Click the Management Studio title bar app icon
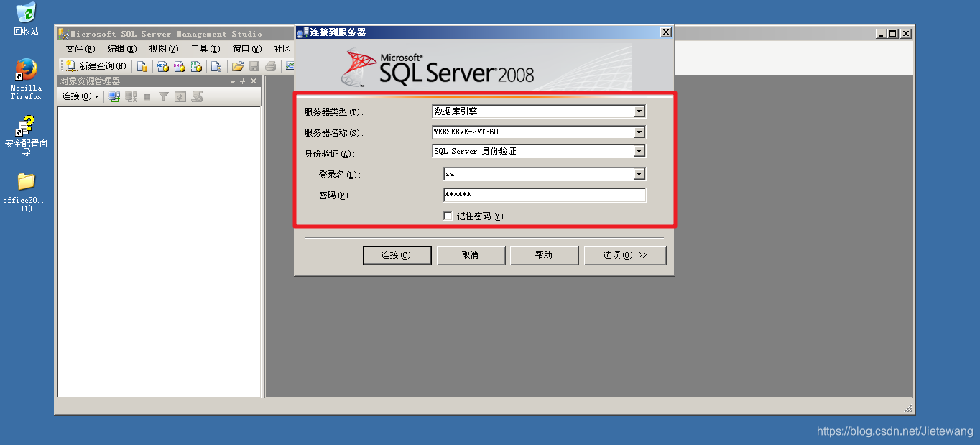This screenshot has height=445, width=980. coord(63,34)
